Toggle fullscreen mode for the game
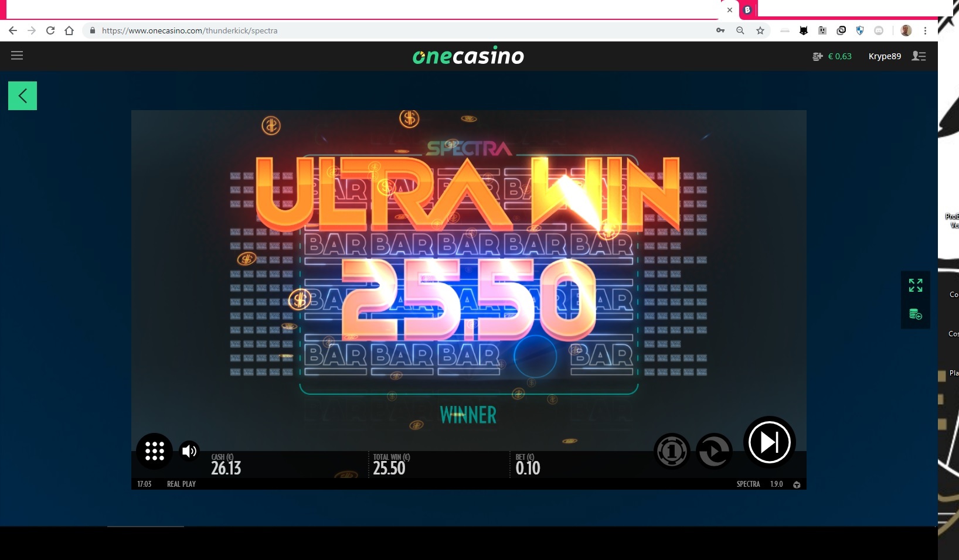Viewport: 959px width, 560px height. tap(916, 285)
